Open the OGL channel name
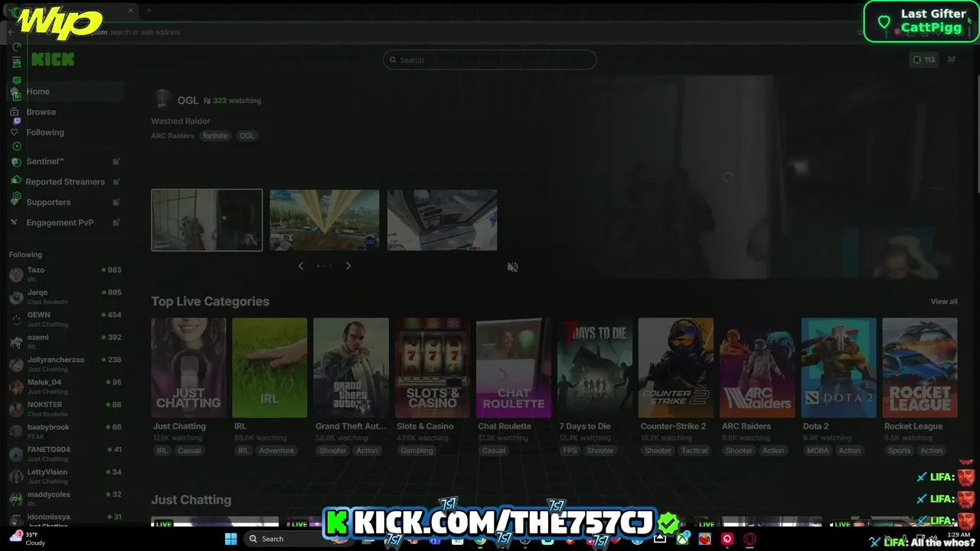The image size is (980, 551). point(188,100)
